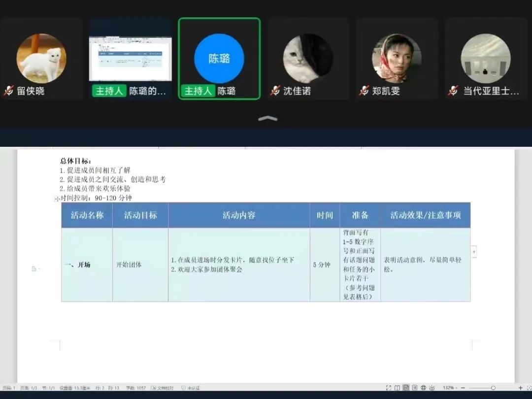Open web layout view globe icon
The height and width of the screenshot is (399, 532).
[x=424, y=388]
